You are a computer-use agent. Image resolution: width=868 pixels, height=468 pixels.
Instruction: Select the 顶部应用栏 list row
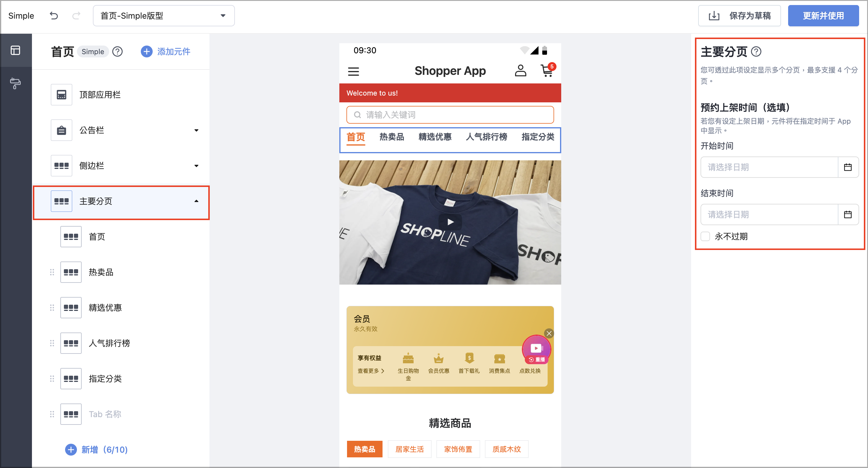point(121,95)
